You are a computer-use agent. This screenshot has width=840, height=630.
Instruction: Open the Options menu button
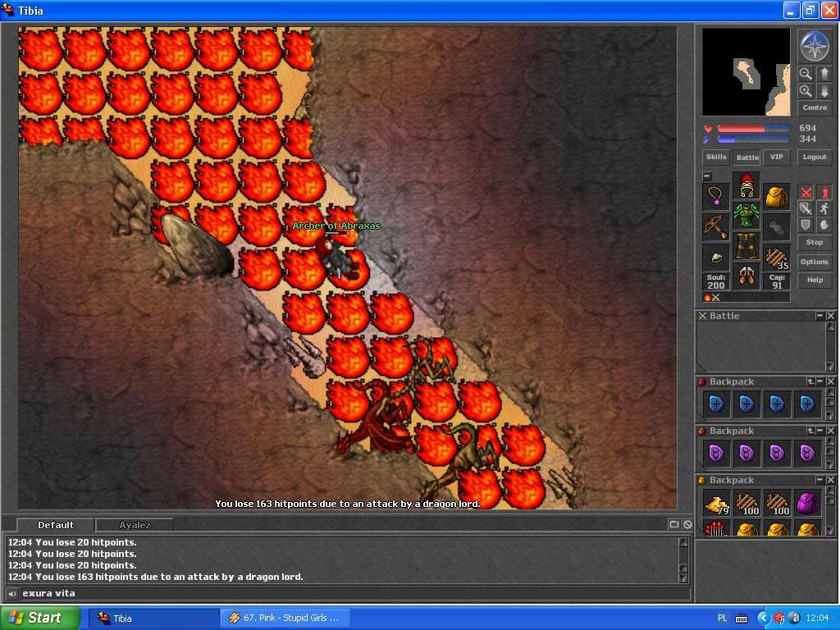tap(815, 262)
